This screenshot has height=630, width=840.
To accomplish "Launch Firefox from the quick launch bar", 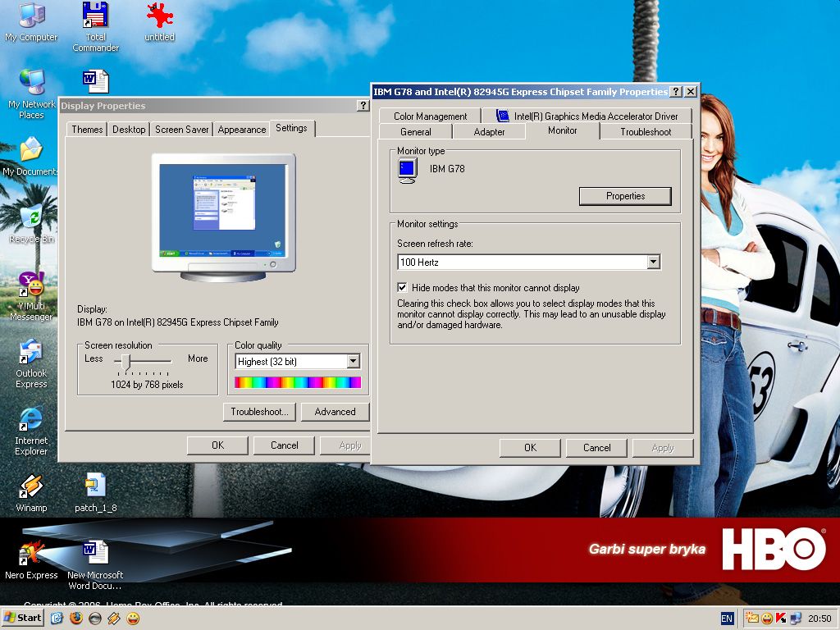I will click(x=76, y=619).
